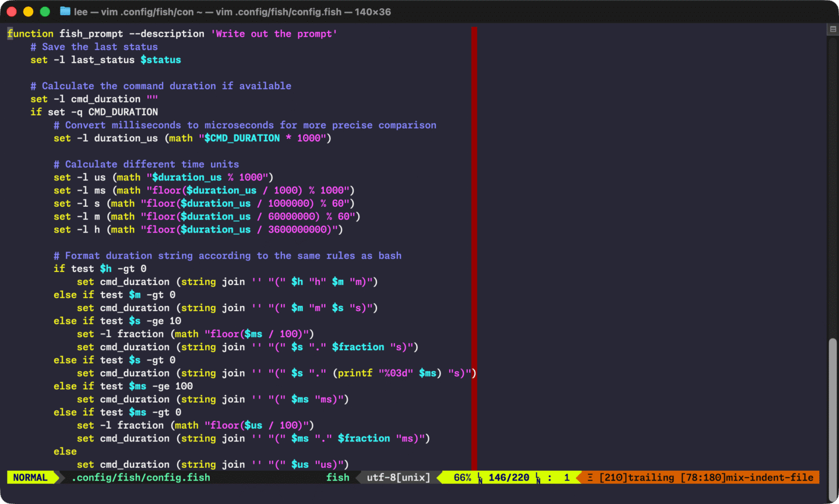Viewport: 839px width, 504px height.
Task: Click the 'set -l us' math line
Action: [x=163, y=177]
